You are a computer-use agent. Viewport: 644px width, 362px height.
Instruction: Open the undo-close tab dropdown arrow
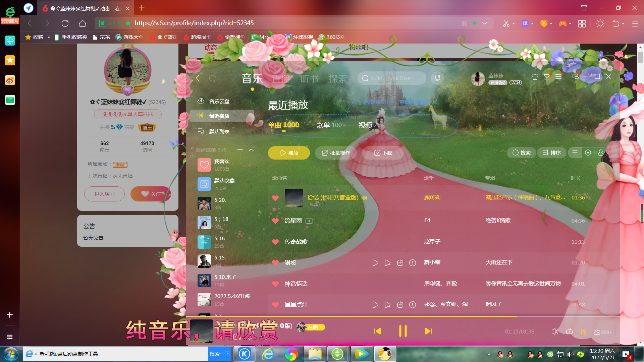tap(623, 23)
